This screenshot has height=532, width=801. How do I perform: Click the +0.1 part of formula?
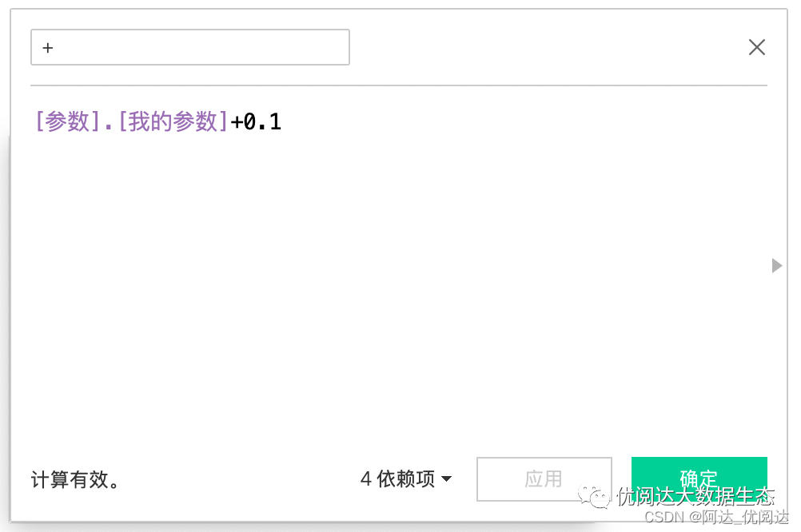tap(256, 121)
